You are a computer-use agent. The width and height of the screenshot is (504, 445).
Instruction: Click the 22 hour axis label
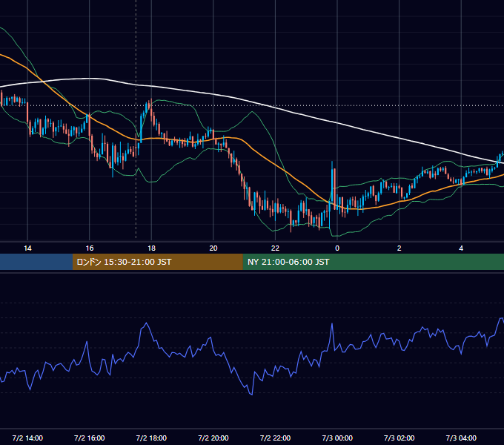pos(275,248)
